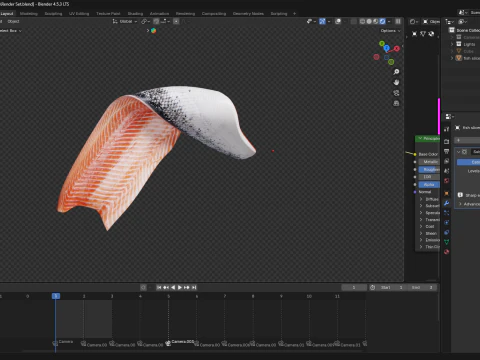Image resolution: width=480 pixels, height=360 pixels.
Task: Play the animation in timeline
Action: 180,287
